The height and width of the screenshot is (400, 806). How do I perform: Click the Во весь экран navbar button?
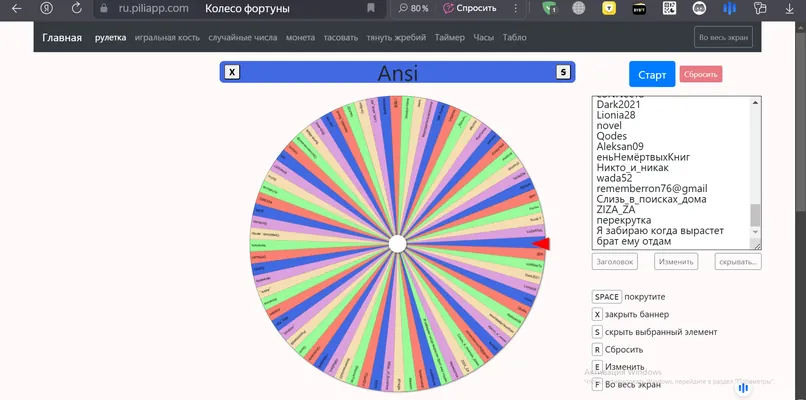click(723, 37)
